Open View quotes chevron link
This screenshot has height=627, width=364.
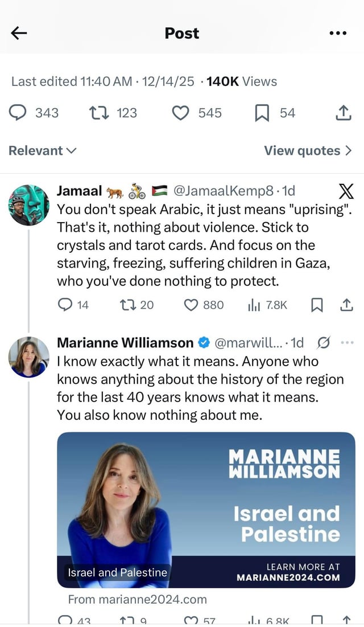coord(308,151)
